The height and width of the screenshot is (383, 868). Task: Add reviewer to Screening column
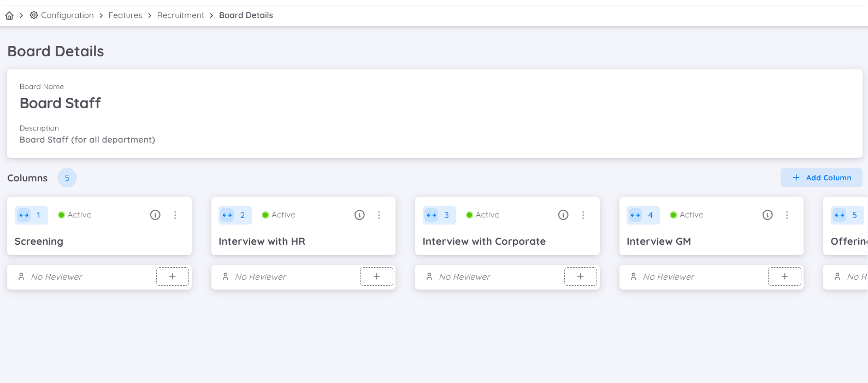click(173, 276)
